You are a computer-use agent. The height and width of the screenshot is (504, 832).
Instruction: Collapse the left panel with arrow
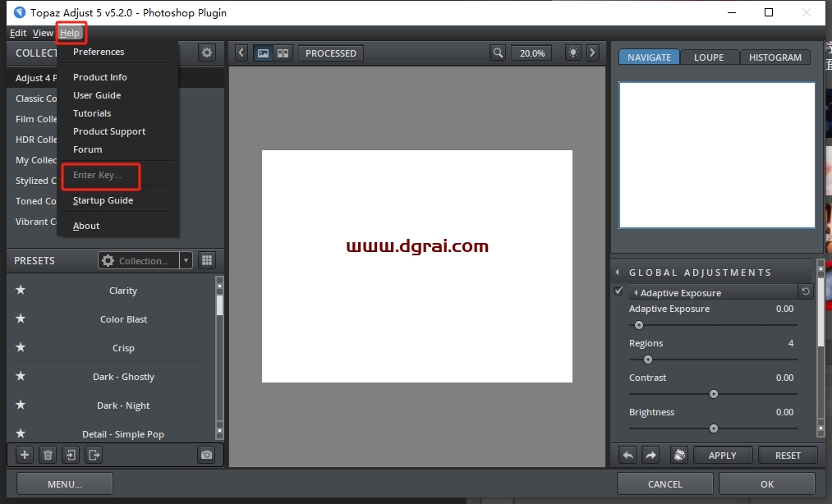click(241, 53)
